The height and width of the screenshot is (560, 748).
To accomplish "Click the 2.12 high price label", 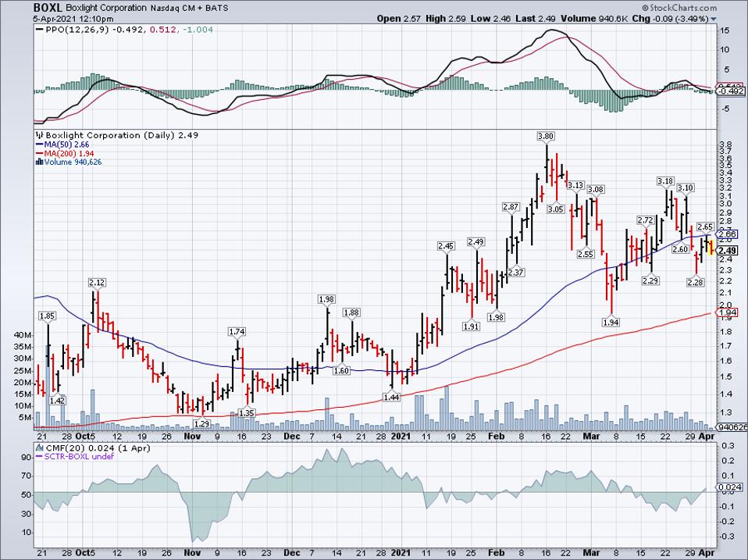I will (97, 283).
